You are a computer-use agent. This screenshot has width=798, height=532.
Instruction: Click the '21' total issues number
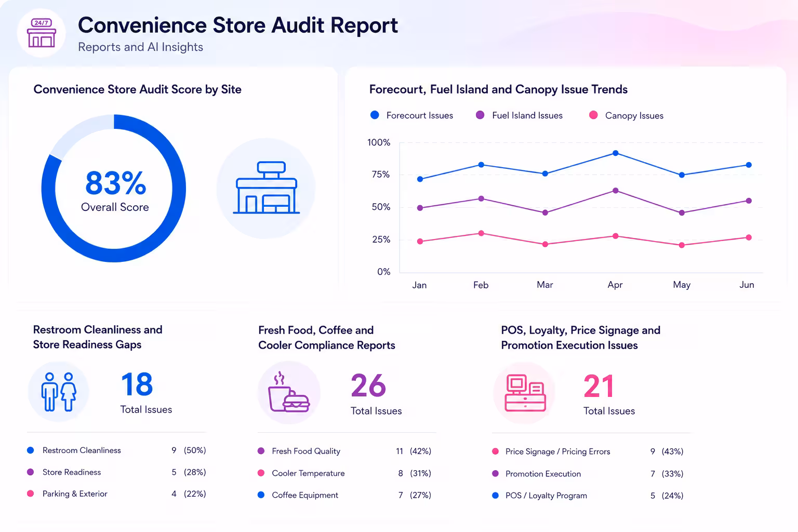[599, 386]
